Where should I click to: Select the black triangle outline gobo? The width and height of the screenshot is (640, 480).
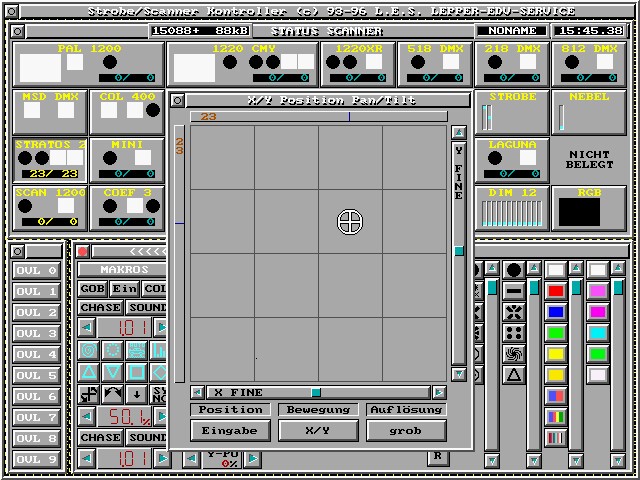[x=513, y=375]
